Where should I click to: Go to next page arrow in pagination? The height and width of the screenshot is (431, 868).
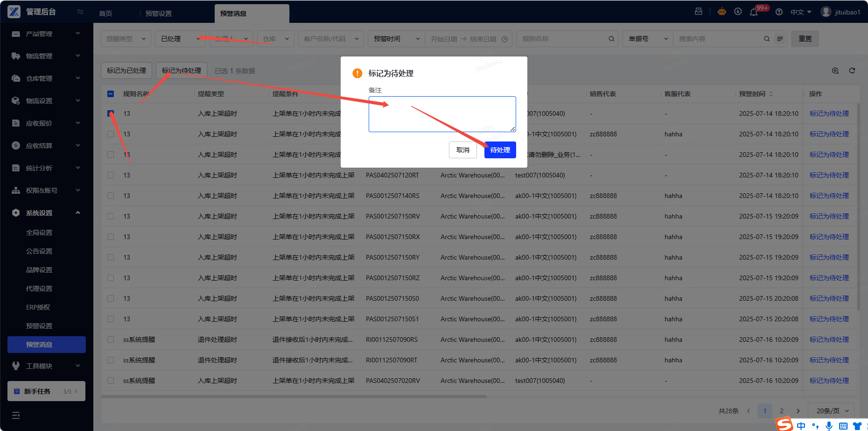(798, 411)
